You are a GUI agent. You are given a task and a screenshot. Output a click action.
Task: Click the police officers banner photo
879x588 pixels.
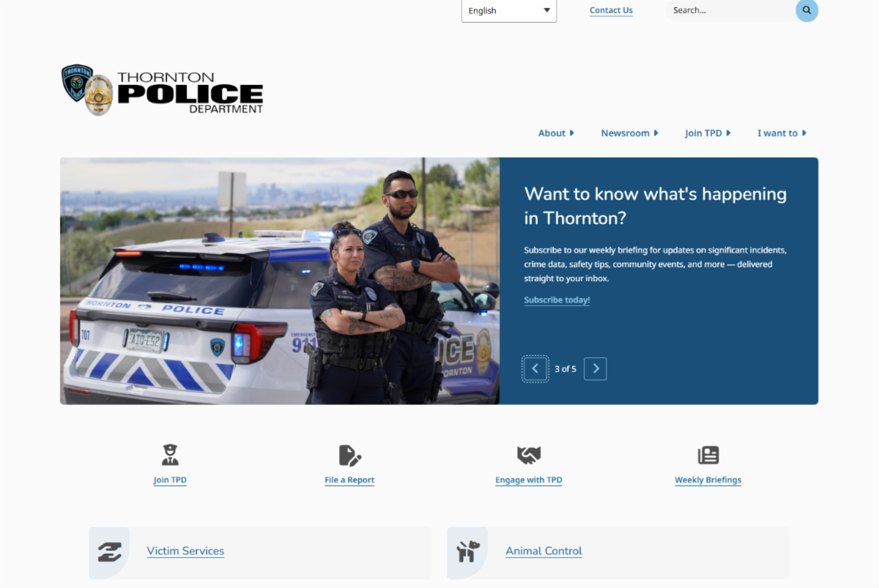280,281
